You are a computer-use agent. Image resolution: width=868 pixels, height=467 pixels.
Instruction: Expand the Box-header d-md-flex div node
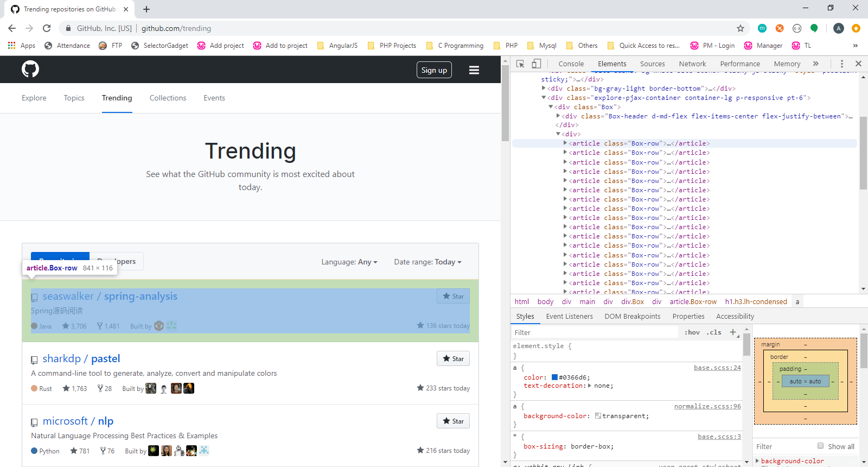coord(558,116)
